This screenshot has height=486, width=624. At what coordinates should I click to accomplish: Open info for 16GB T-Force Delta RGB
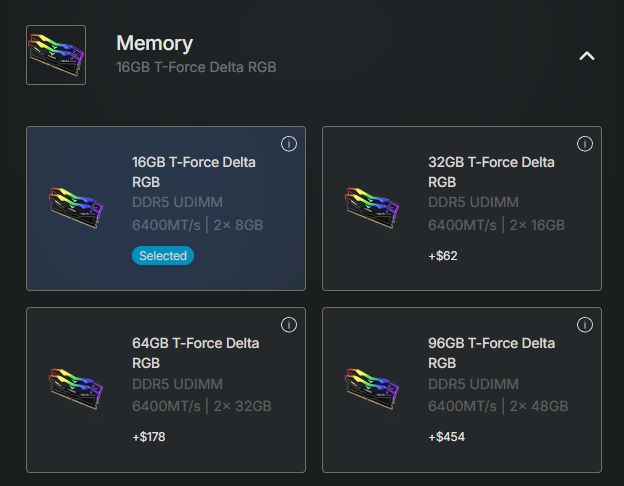pyautogui.click(x=289, y=144)
